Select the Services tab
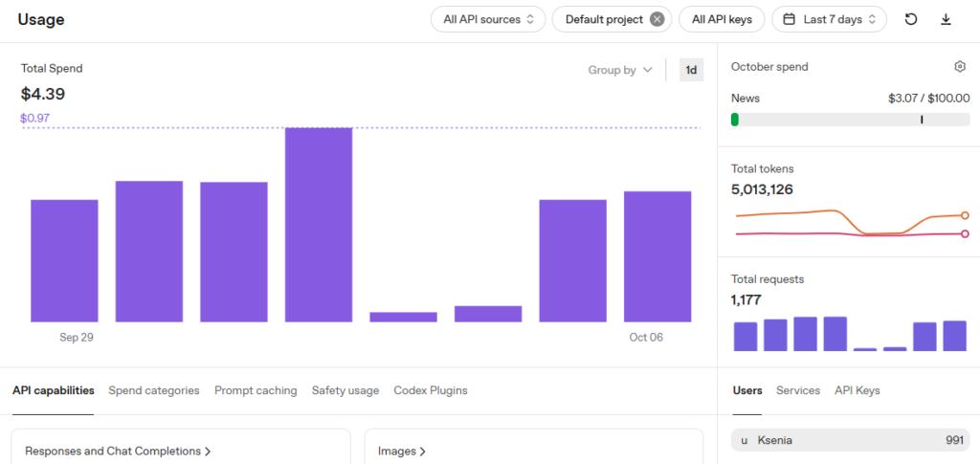 [797, 390]
